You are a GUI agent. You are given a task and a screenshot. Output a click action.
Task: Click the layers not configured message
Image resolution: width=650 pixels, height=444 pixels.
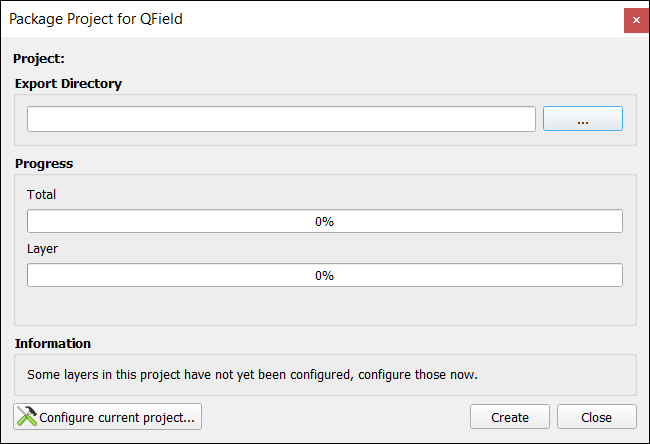[252, 375]
